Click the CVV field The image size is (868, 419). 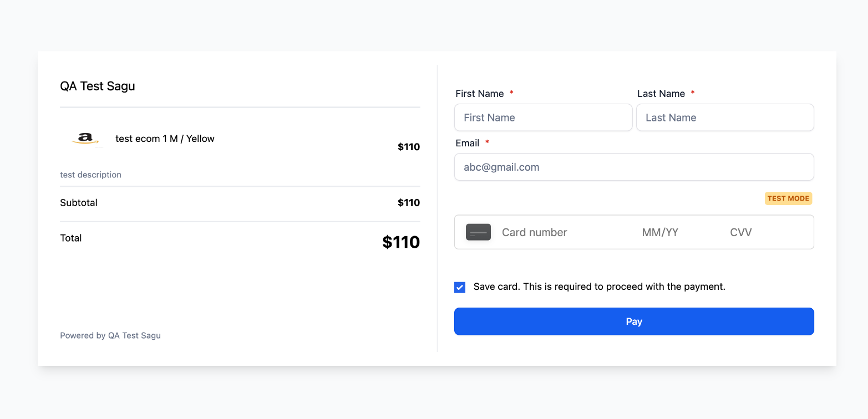click(x=741, y=232)
